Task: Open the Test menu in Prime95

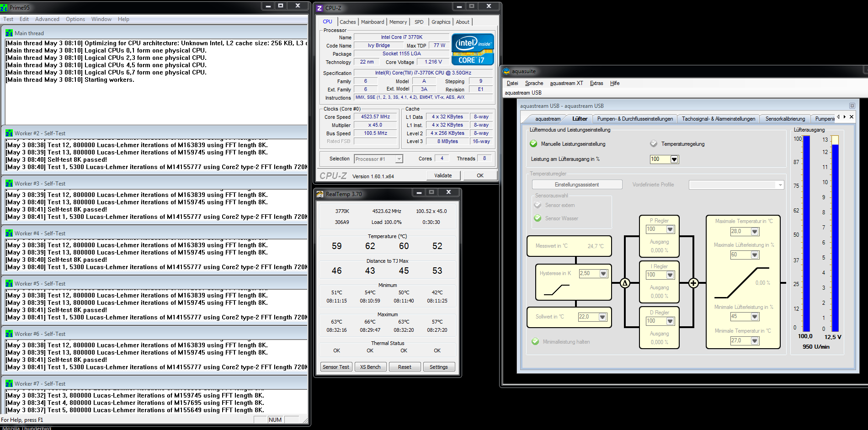Action: click(x=8, y=19)
